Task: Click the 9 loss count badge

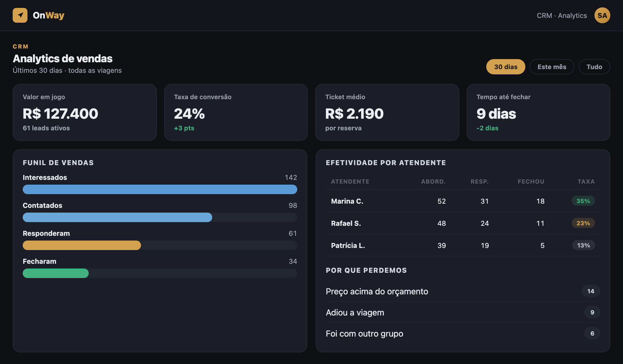Action: (592, 312)
